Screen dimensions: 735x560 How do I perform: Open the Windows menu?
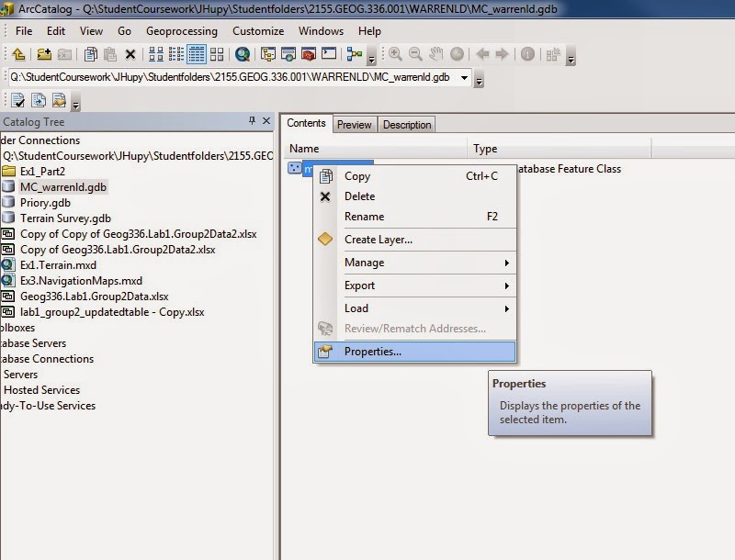coord(321,31)
